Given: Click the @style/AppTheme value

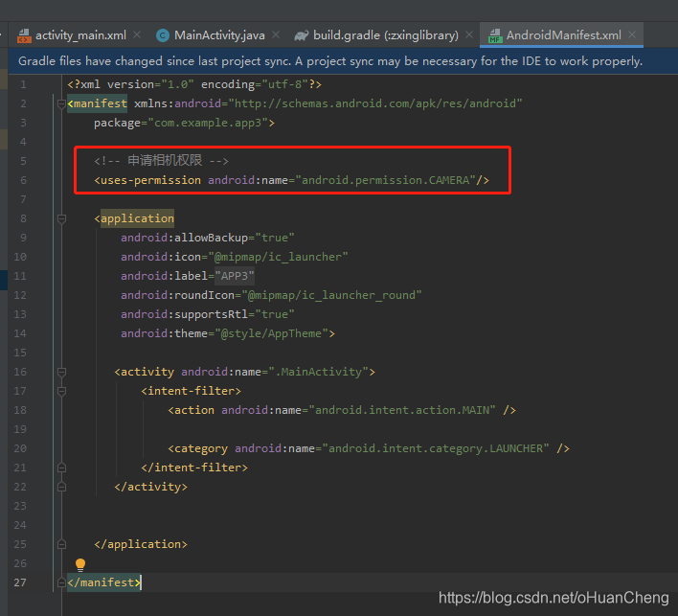Looking at the screenshot, I should point(272,333).
